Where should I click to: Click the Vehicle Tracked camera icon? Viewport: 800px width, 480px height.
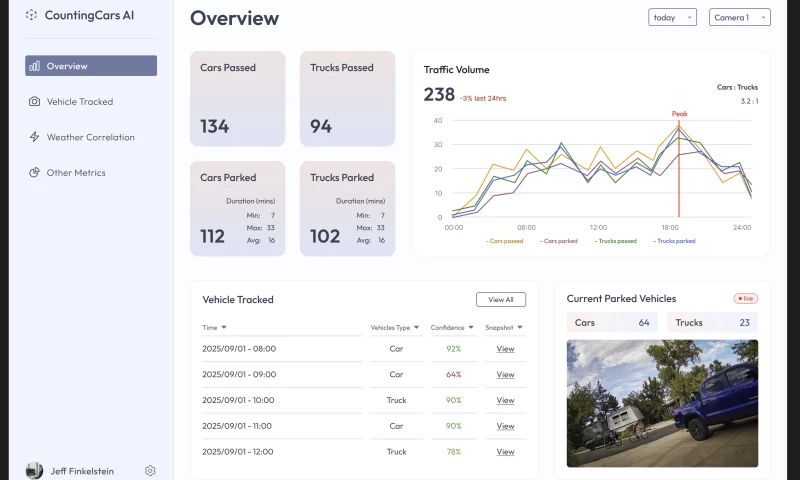pos(34,102)
